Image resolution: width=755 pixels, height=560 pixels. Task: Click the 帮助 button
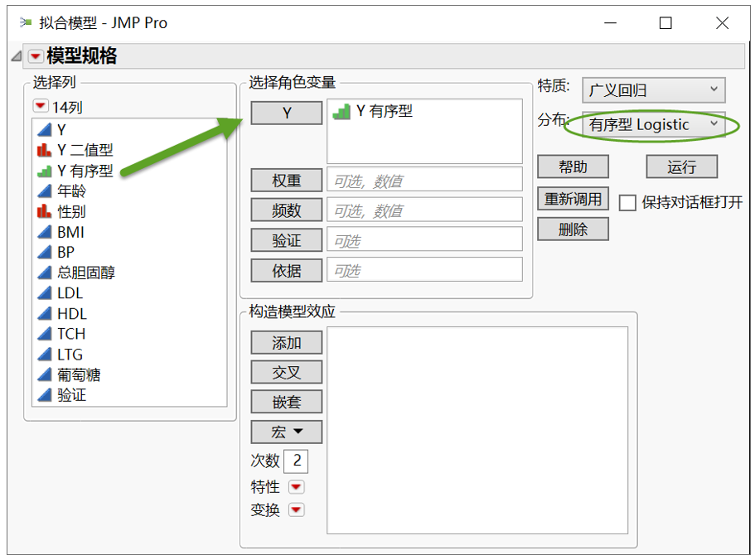[573, 167]
